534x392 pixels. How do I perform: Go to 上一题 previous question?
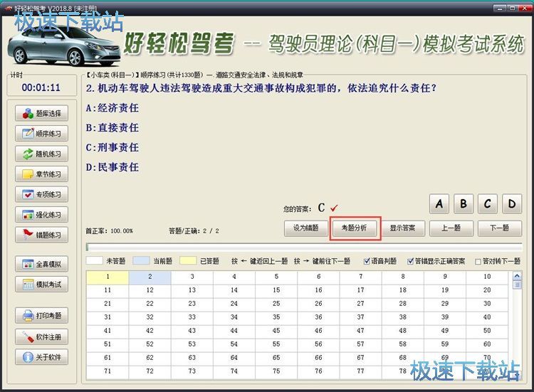[x=451, y=228]
